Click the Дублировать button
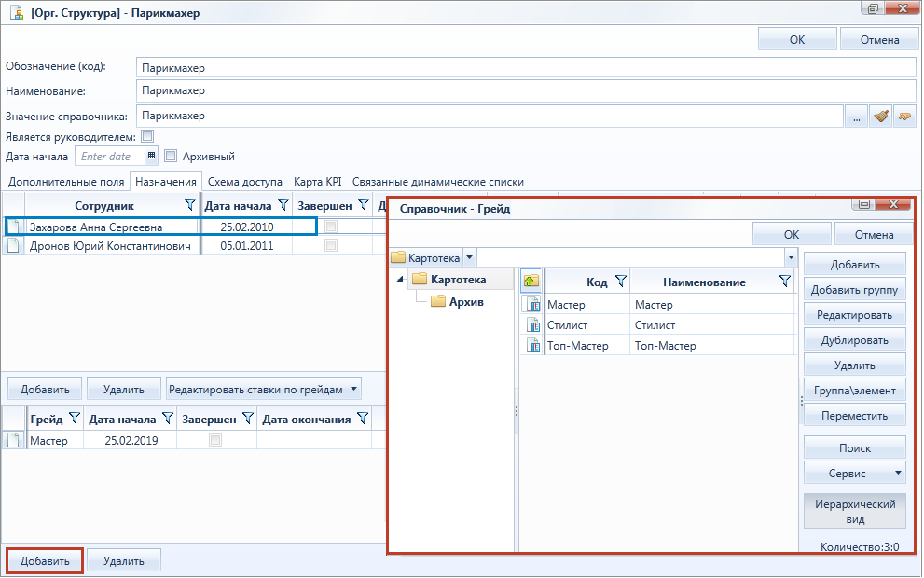This screenshot has height=578, width=924. coord(854,340)
